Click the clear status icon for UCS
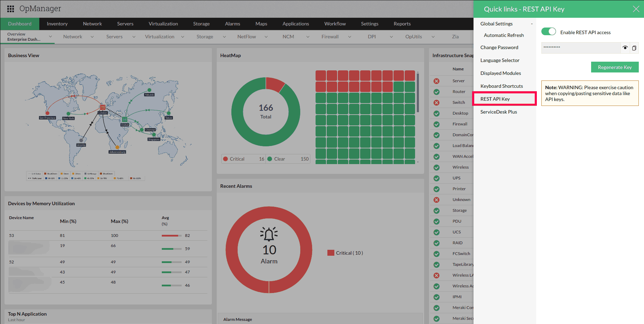644x324 pixels. click(436, 232)
